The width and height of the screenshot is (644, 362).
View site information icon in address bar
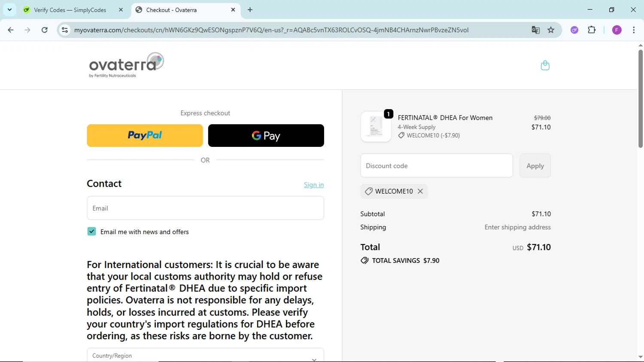coord(65,30)
